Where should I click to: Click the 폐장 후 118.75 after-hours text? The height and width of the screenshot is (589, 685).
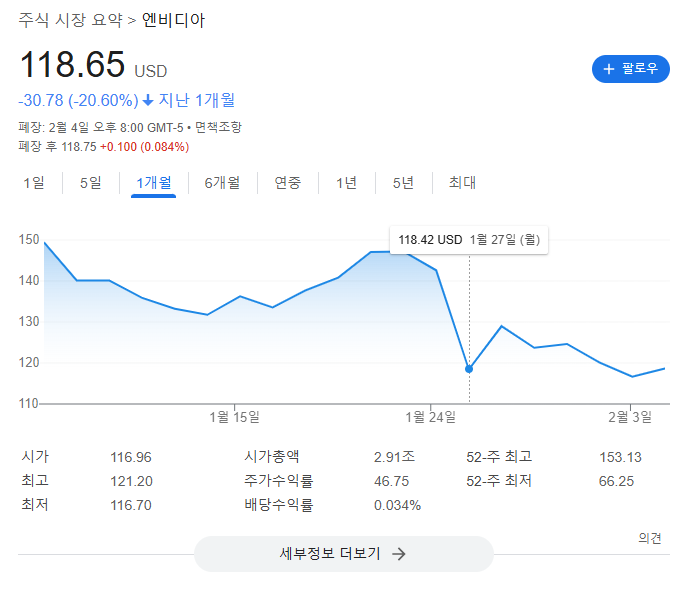pos(57,146)
